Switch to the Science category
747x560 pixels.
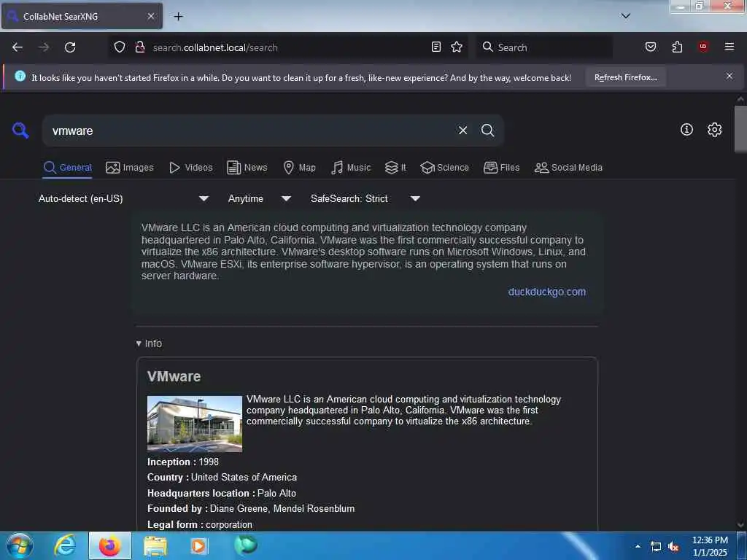tap(444, 168)
